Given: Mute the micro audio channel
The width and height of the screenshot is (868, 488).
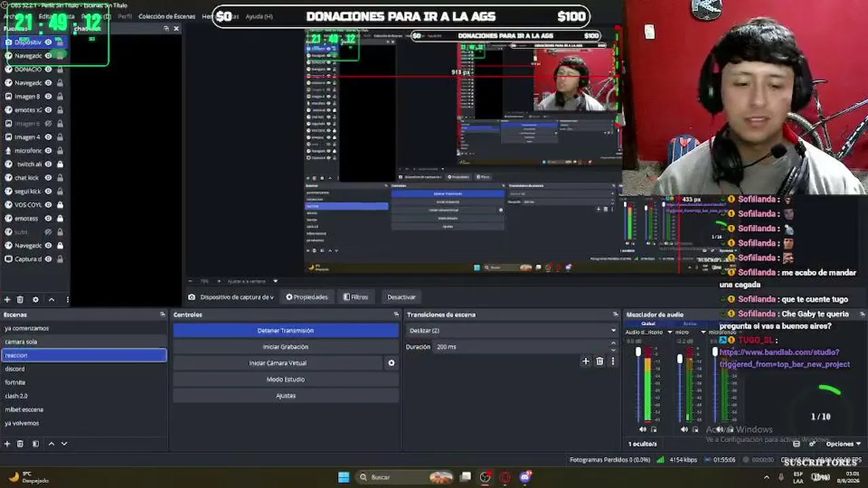Looking at the screenshot, I should click(684, 429).
